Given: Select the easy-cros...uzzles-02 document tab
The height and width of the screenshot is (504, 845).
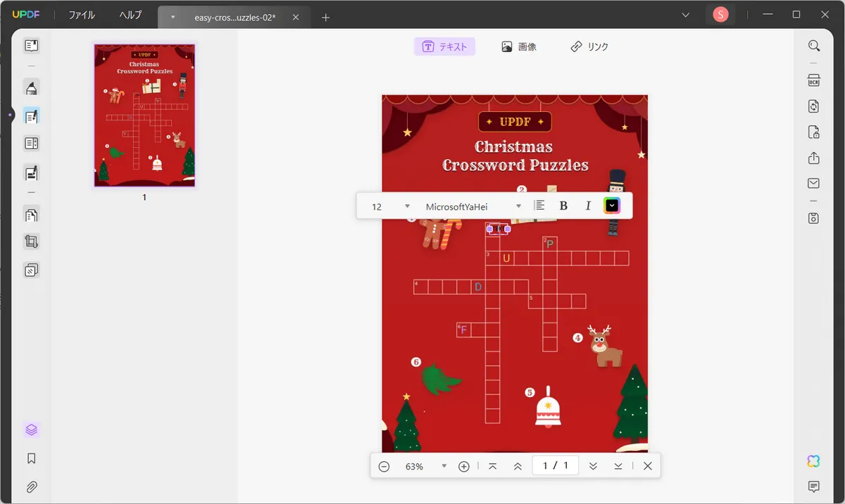Looking at the screenshot, I should pos(234,17).
